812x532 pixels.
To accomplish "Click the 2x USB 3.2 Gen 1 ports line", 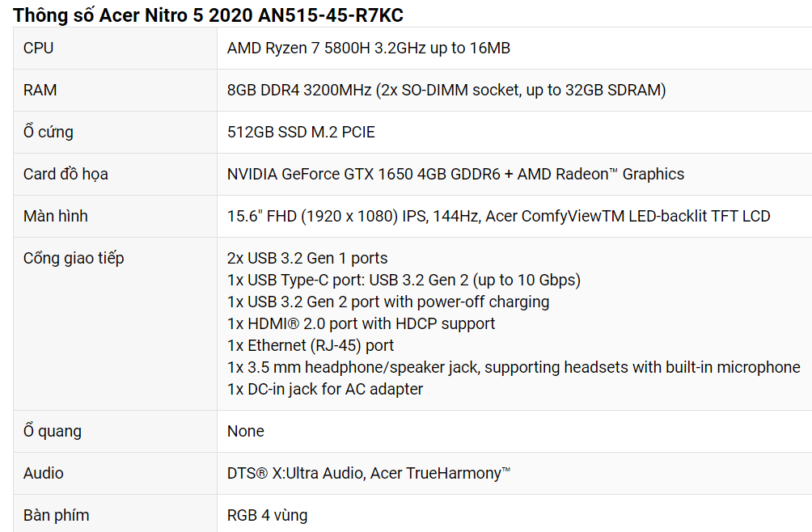I will (x=307, y=258).
